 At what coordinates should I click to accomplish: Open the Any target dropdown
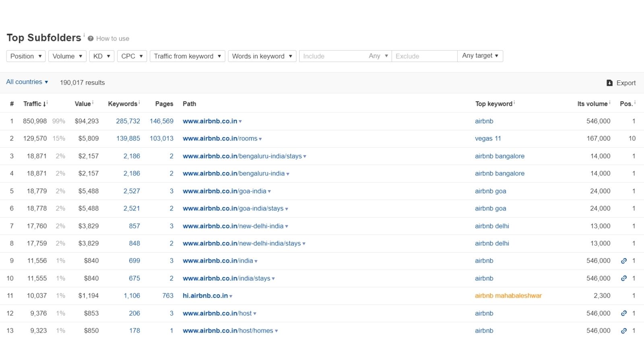pyautogui.click(x=480, y=56)
